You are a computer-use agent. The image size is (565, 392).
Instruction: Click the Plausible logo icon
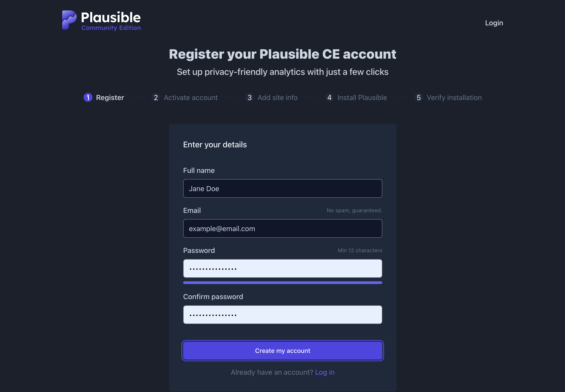[69, 20]
